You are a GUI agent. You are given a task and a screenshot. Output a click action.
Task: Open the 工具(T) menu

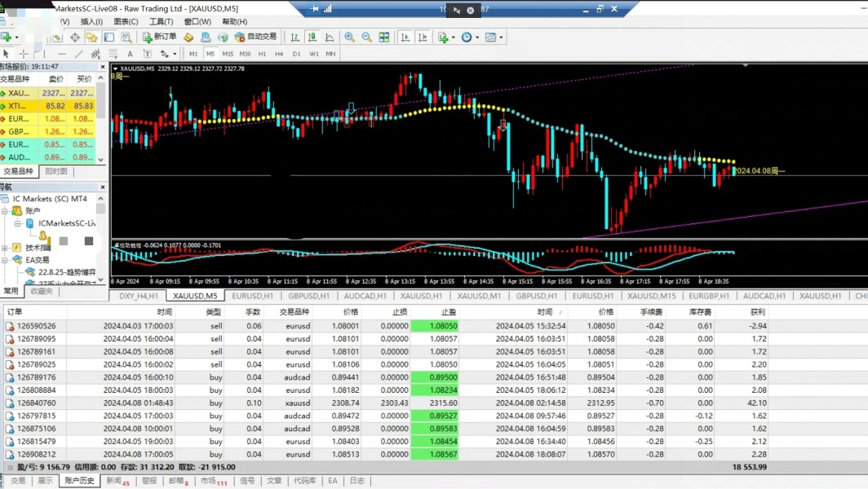(x=161, y=21)
